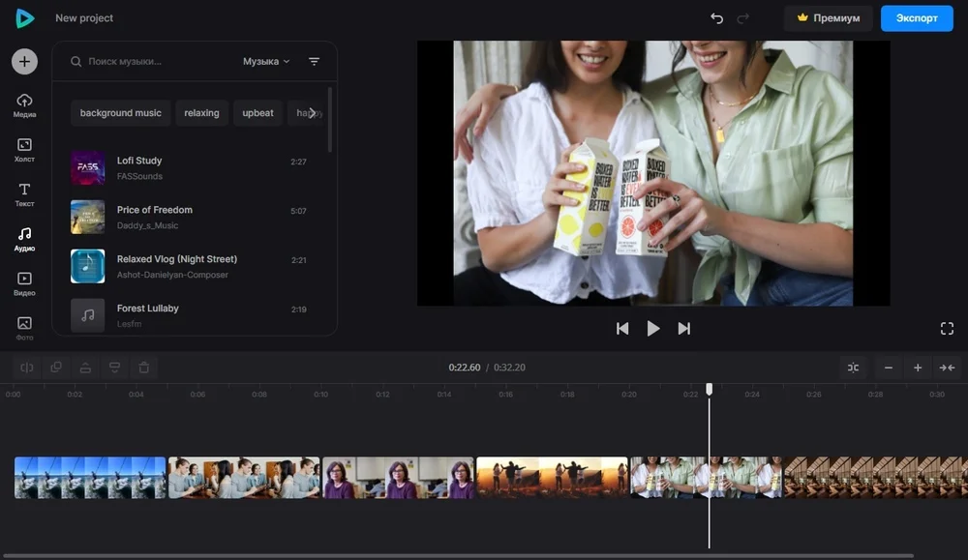Enter fullscreen preview mode
This screenshot has width=968, height=560.
(x=947, y=329)
